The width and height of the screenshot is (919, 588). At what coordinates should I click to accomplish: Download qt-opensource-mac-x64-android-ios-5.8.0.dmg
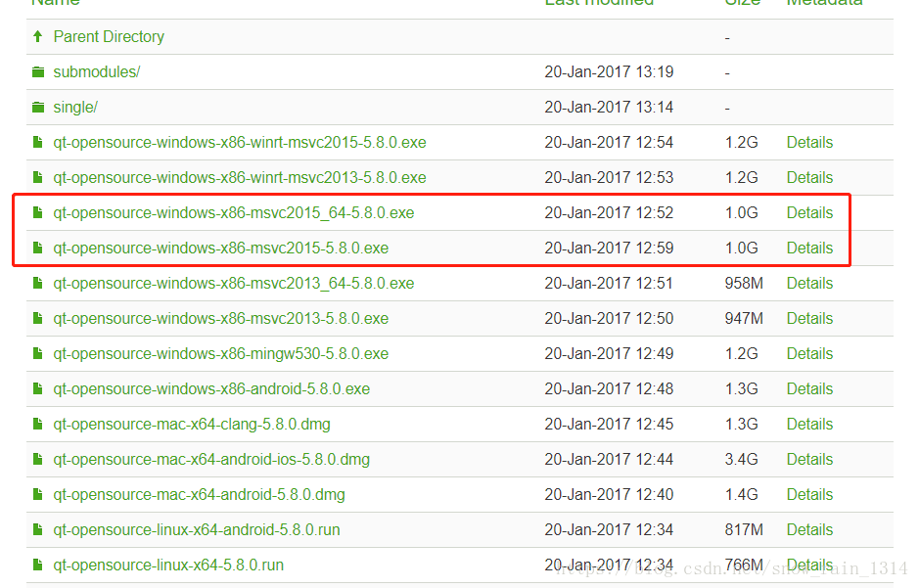(211, 459)
